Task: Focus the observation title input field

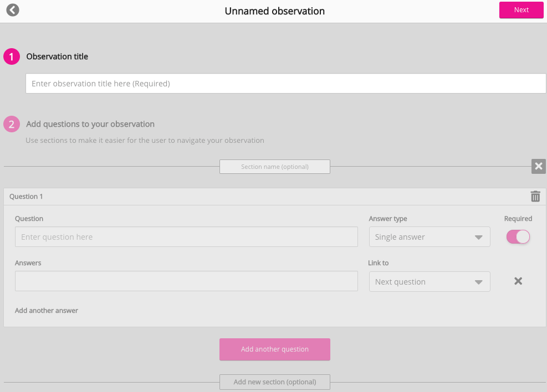Action: click(x=285, y=84)
